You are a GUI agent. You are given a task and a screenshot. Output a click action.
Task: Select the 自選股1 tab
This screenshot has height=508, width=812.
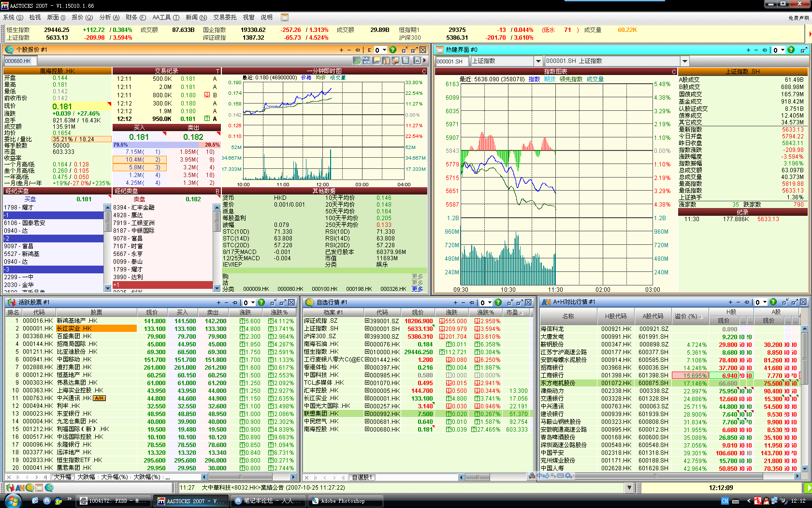362,477
